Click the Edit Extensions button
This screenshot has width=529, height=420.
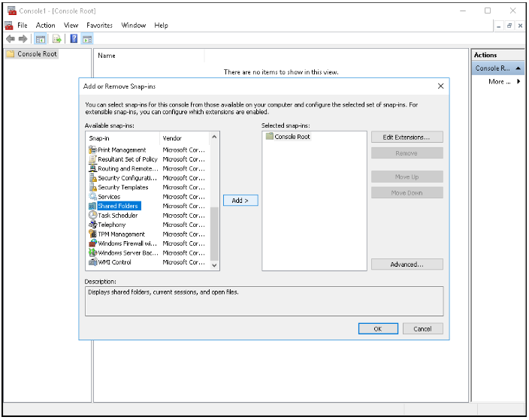[x=407, y=137]
